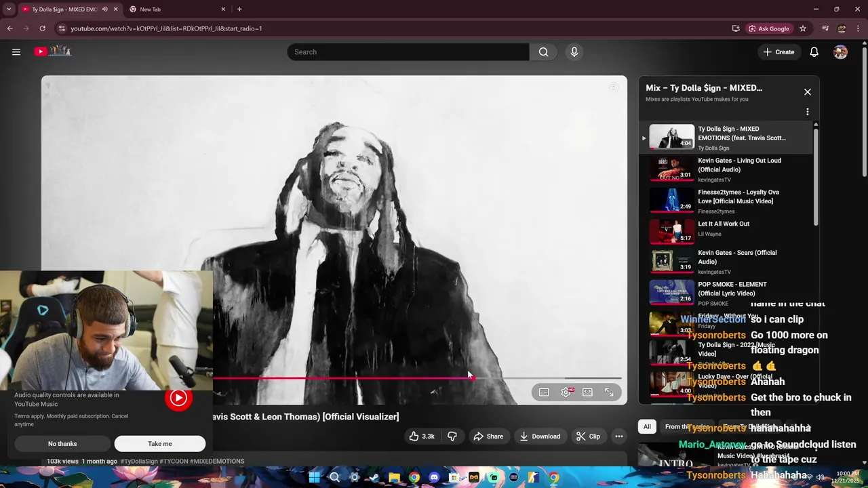Click the Ask Google lens button
868x488 pixels.
tap(769, 28)
